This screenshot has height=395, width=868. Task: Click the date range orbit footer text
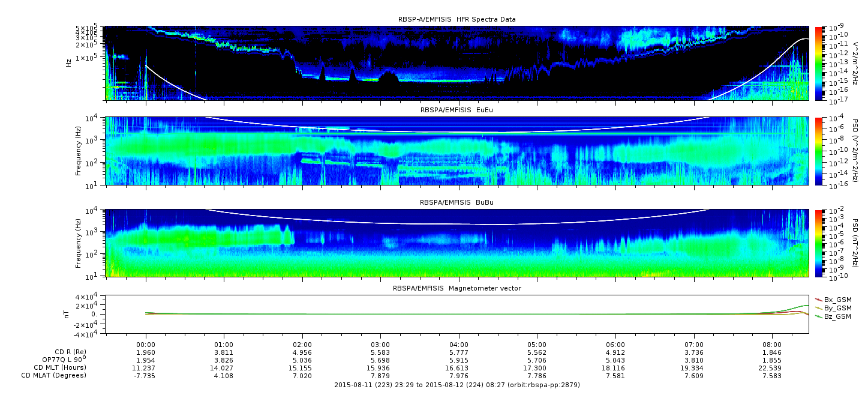pos(456,384)
